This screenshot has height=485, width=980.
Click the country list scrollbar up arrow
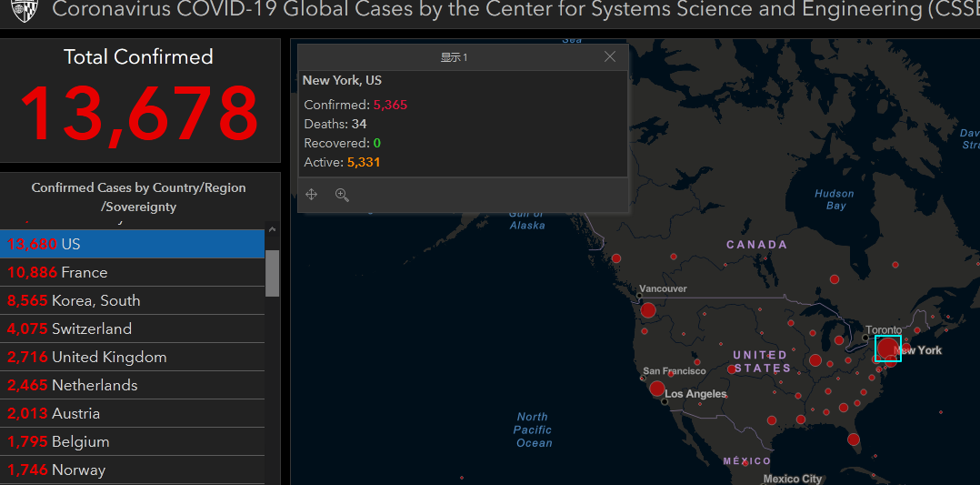pos(272,229)
